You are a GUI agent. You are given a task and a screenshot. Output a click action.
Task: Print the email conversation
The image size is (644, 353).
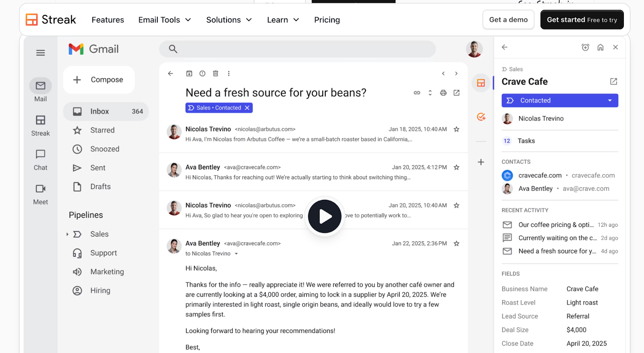(x=443, y=93)
